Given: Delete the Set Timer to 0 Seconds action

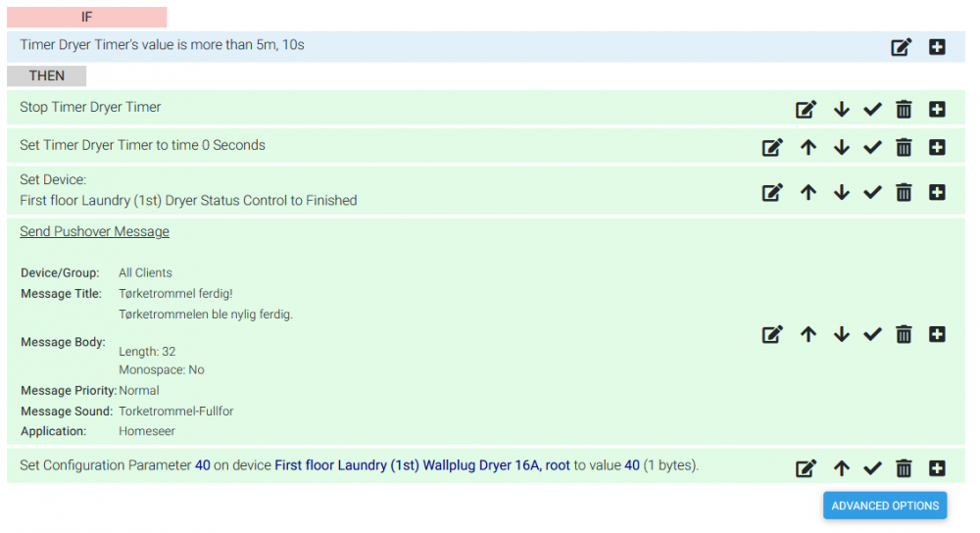Looking at the screenshot, I should tap(904, 148).
